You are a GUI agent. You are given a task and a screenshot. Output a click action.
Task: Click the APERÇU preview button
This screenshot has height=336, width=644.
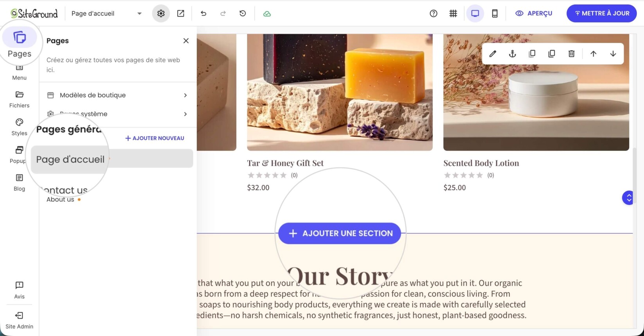[534, 13]
